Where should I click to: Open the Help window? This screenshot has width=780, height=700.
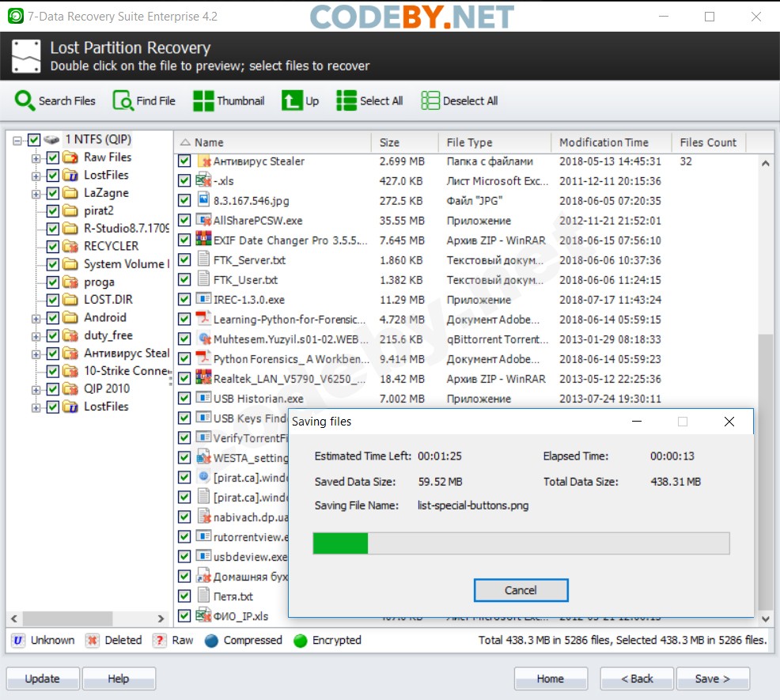(x=119, y=678)
